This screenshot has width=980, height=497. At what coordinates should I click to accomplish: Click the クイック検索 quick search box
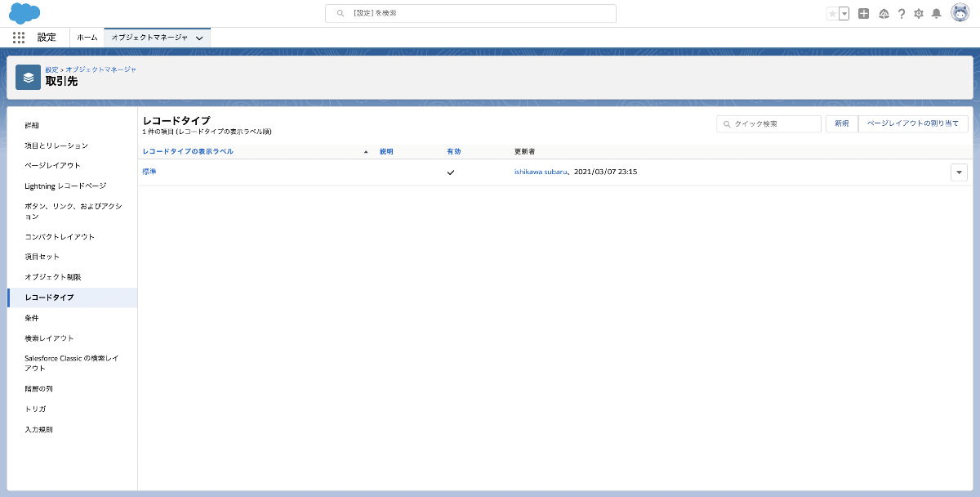pyautogui.click(x=768, y=123)
